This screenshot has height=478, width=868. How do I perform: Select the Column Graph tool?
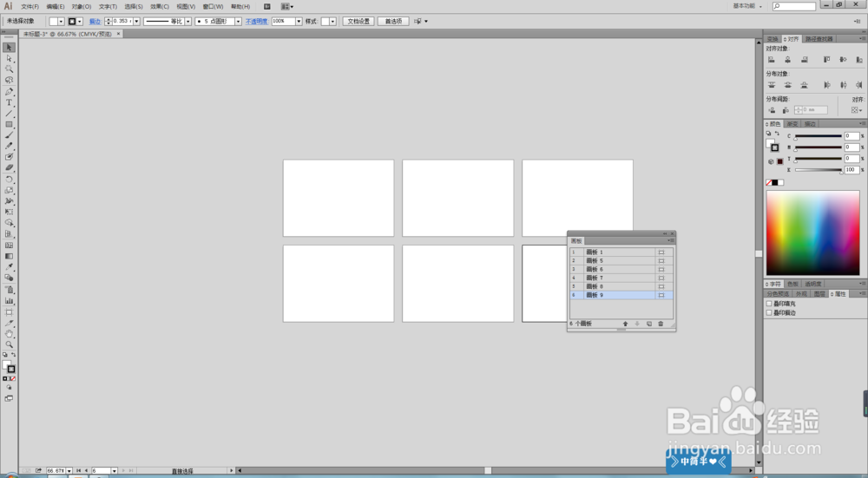(9, 300)
